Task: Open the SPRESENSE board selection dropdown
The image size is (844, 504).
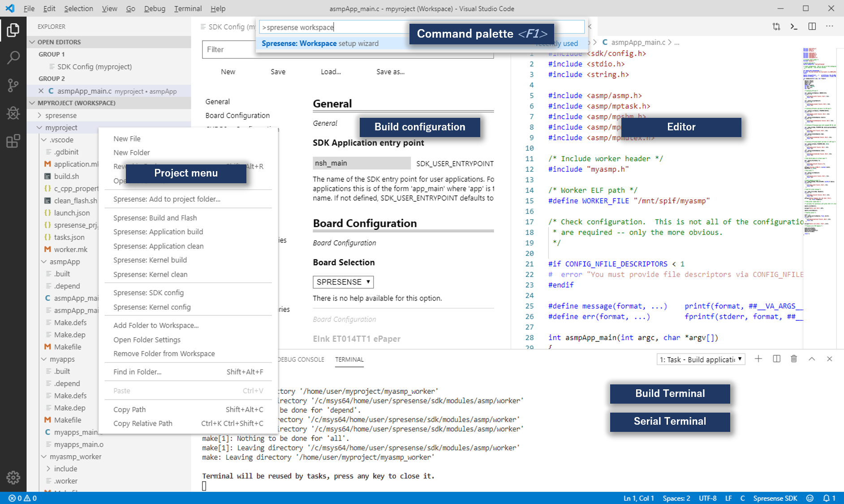Action: (343, 282)
